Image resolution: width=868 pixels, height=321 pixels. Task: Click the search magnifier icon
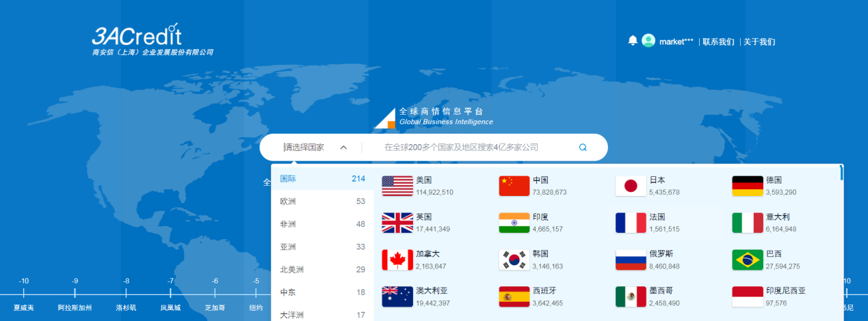click(x=583, y=147)
